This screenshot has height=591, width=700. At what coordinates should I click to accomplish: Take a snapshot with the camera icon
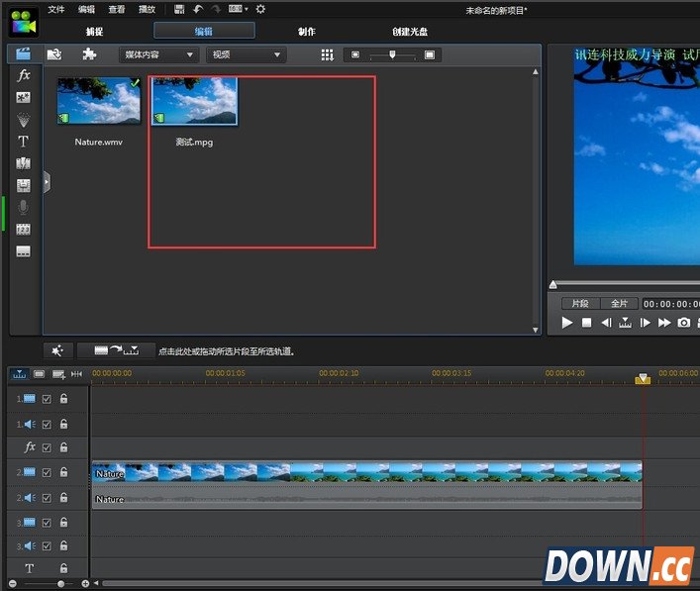[683, 323]
